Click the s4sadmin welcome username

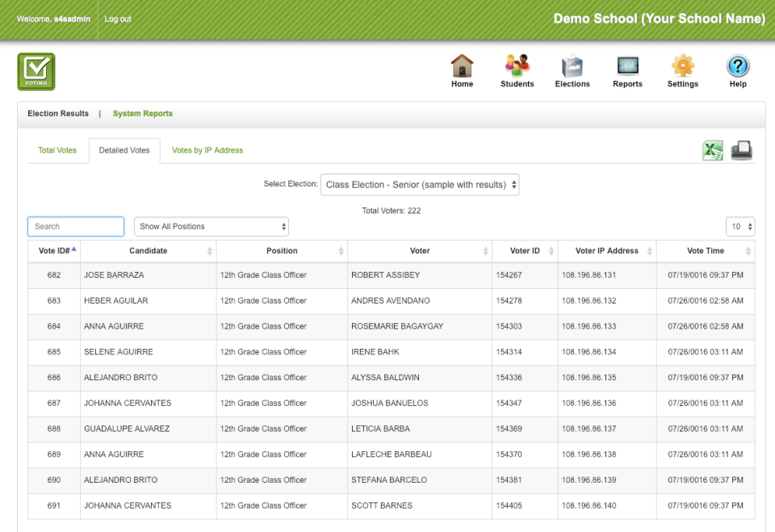[x=72, y=19]
